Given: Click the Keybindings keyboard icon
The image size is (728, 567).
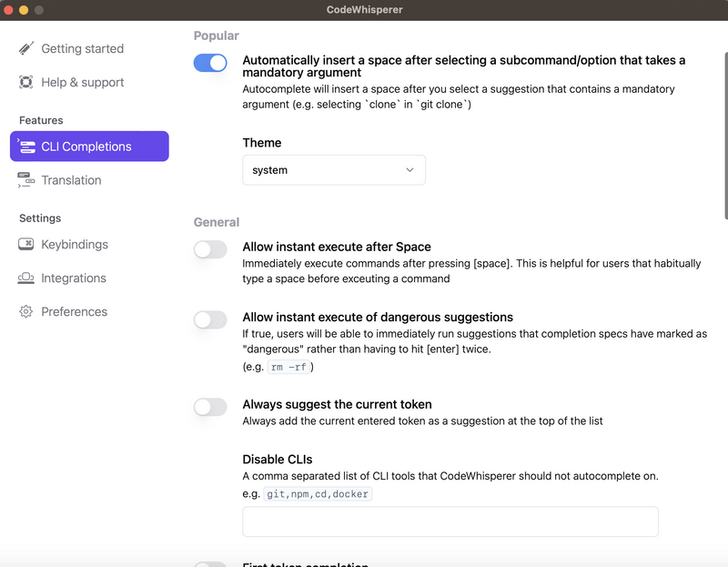Looking at the screenshot, I should (26, 244).
